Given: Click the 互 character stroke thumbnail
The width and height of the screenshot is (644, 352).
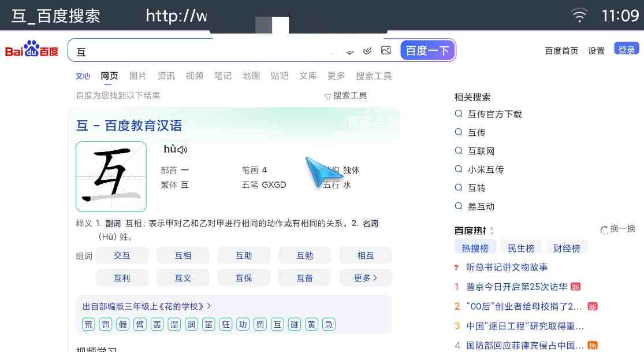Looking at the screenshot, I should point(111,176).
